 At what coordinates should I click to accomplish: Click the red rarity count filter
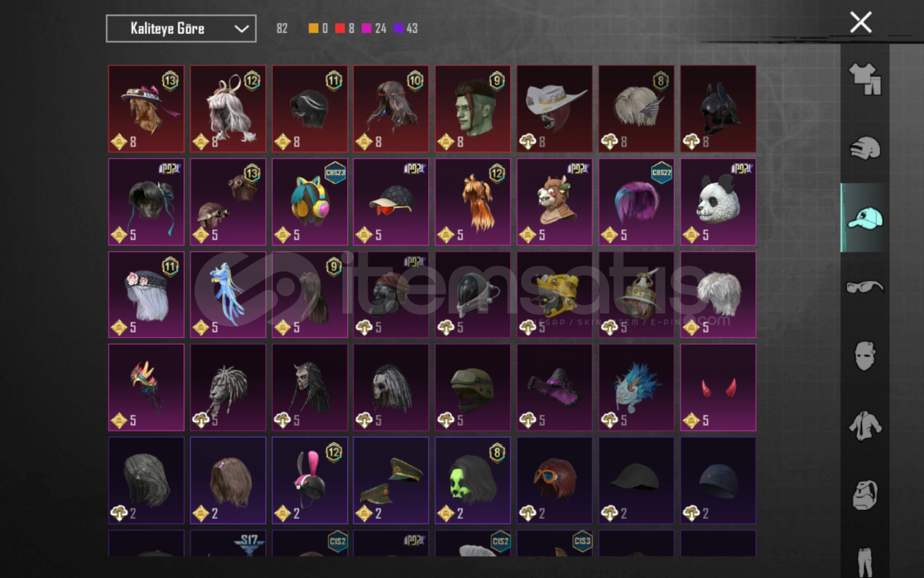click(344, 28)
